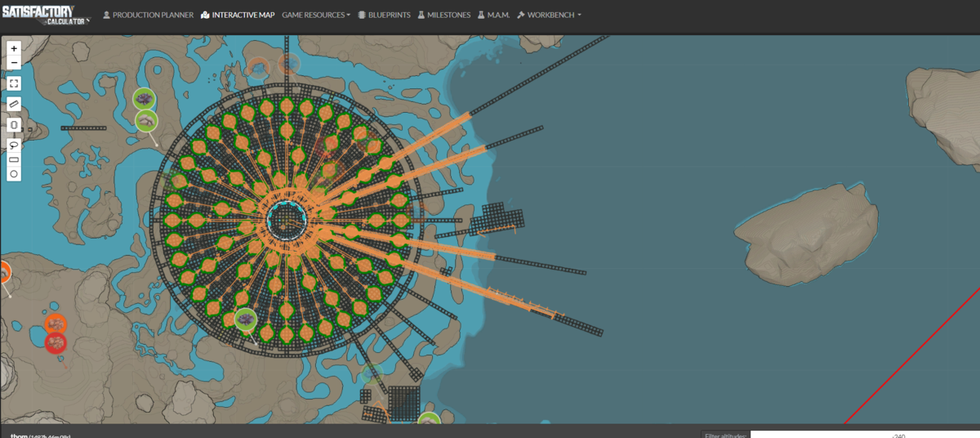The height and width of the screenshot is (438, 980).
Task: Open the Blueprints section
Action: click(385, 15)
